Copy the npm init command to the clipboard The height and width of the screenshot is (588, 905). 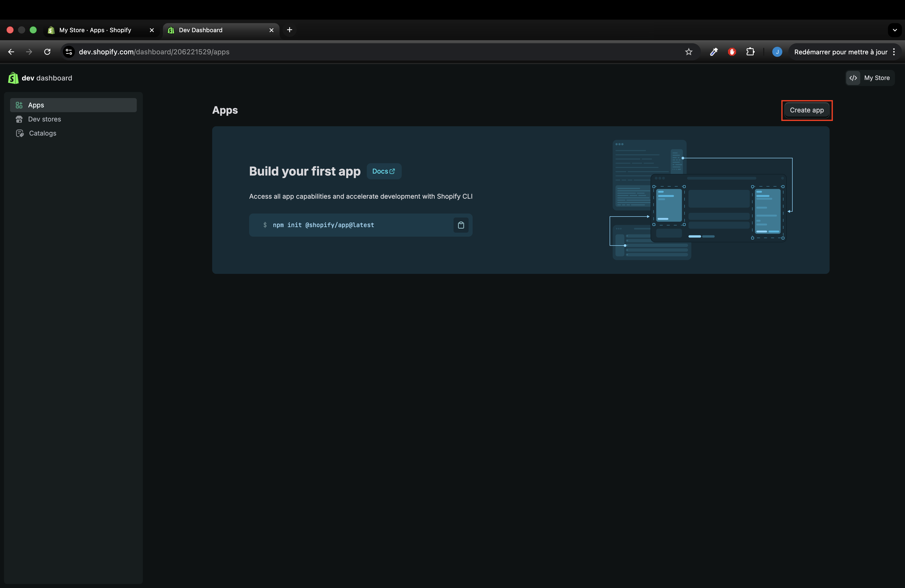(461, 225)
